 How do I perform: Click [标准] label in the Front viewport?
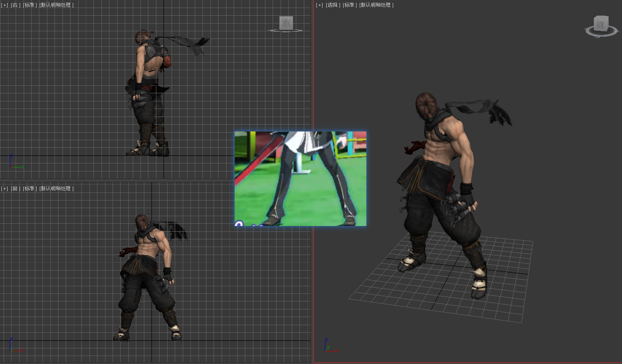pos(30,188)
